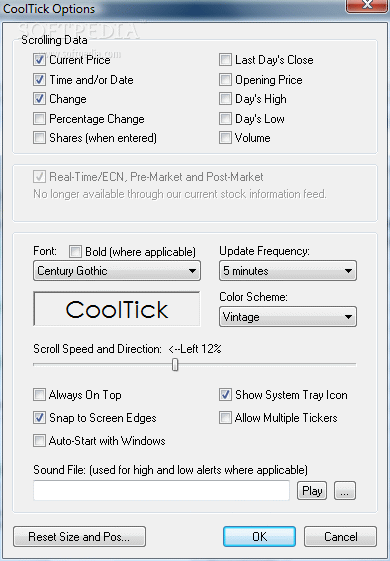Click the Play sound button

(x=312, y=491)
